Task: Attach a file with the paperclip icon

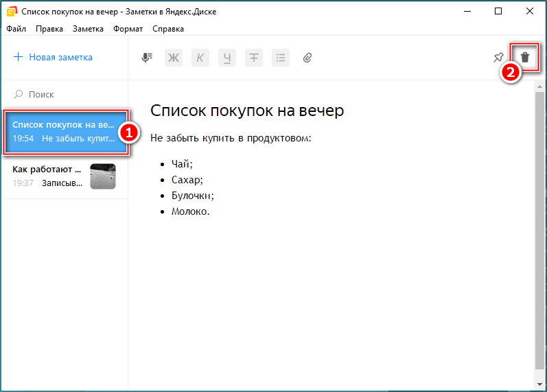Action: coord(307,58)
